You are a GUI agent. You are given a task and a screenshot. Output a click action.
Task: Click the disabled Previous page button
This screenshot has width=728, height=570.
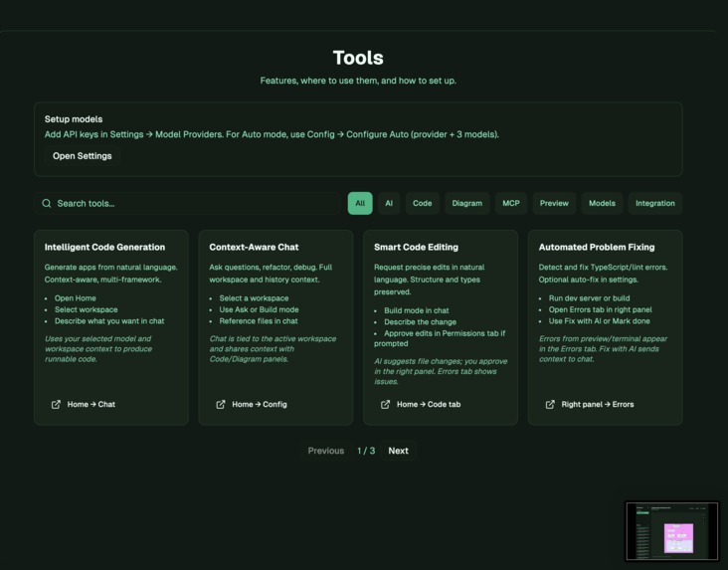326,451
